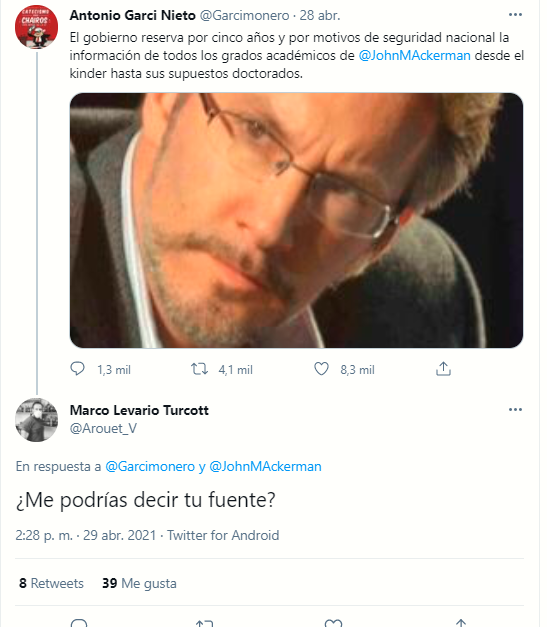Viewport: 547px width, 627px height.
Task: Open the attached photo in Antonio's tweet
Action: point(296,220)
